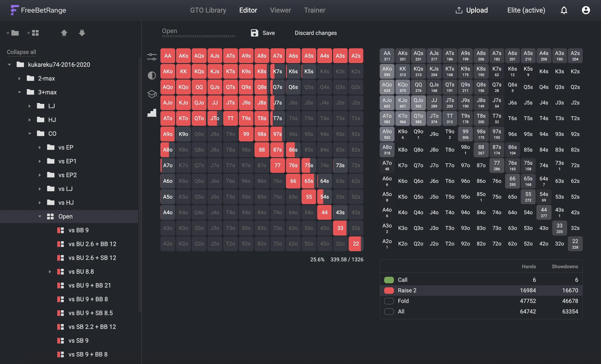Click the graduation cap training icon
This screenshot has height=364, width=601.
pyautogui.click(x=152, y=94)
